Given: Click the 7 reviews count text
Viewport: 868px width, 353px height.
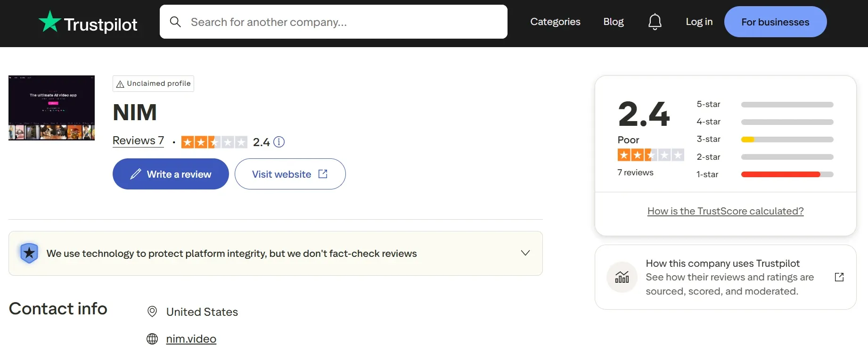Looking at the screenshot, I should click(x=635, y=172).
